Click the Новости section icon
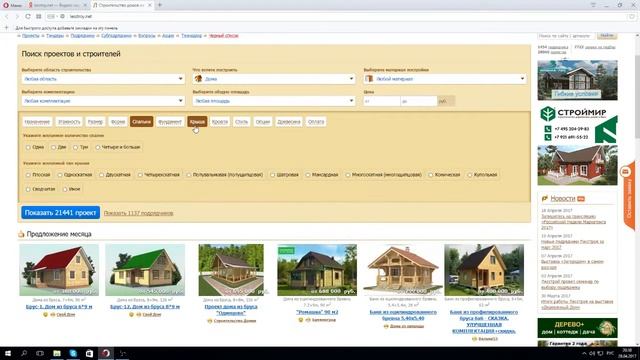Image resolution: width=640 pixels, height=360 pixels. pyautogui.click(x=544, y=198)
